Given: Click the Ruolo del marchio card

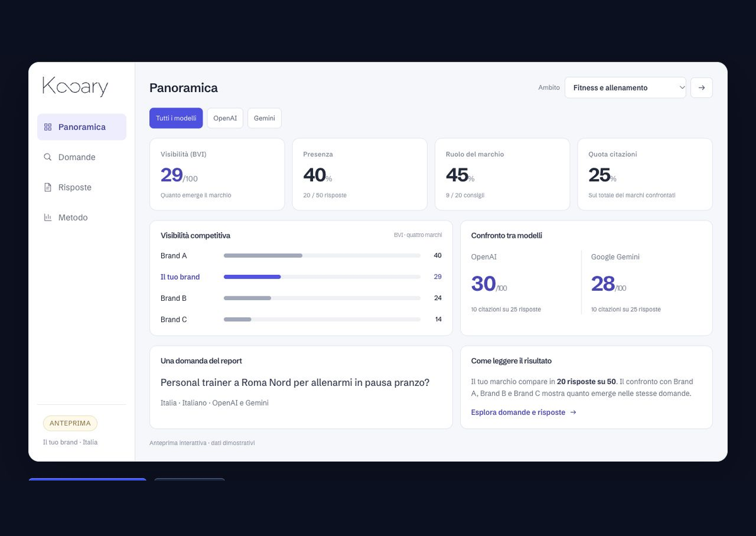Looking at the screenshot, I should point(503,174).
